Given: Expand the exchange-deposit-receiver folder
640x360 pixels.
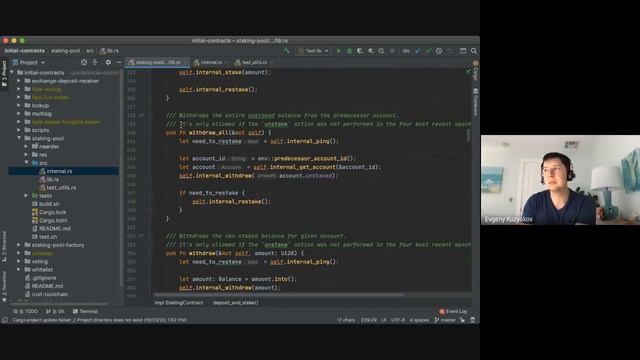Looking at the screenshot, I should pyautogui.click(x=19, y=81).
